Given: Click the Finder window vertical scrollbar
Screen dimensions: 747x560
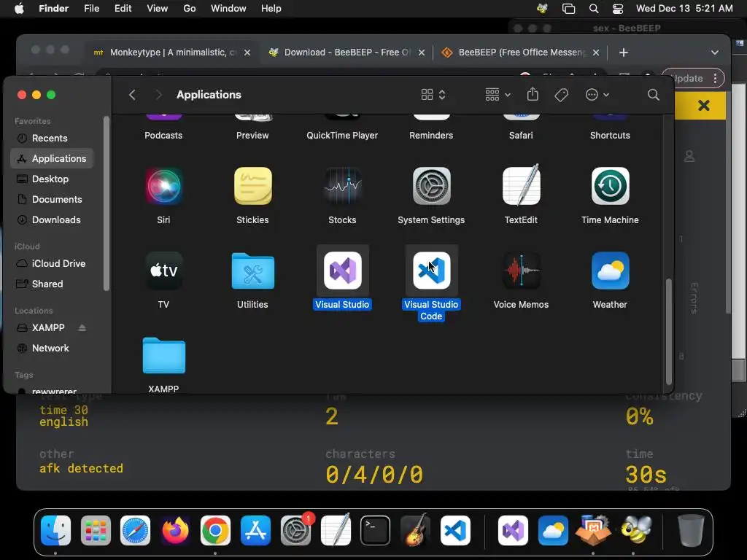Looking at the screenshot, I should (669, 332).
